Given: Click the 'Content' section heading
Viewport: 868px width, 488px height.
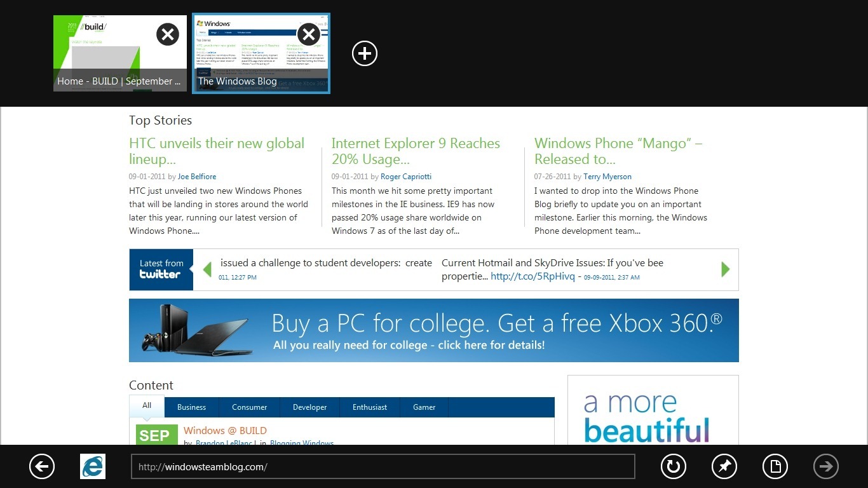Looking at the screenshot, I should (151, 385).
